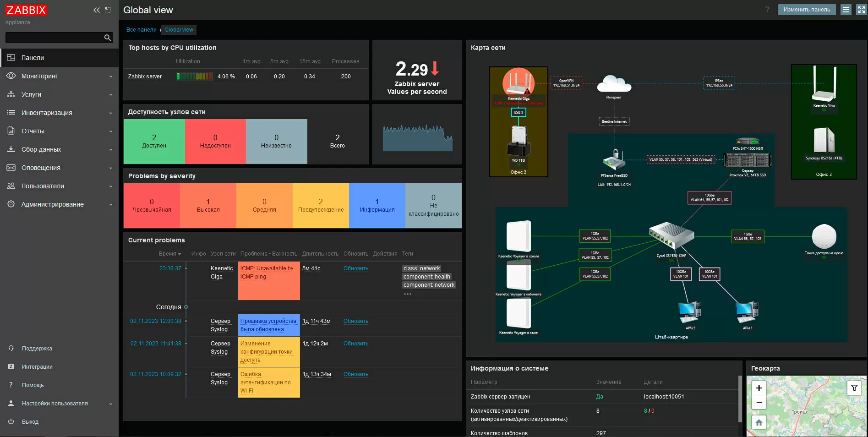Viewport: 868px width, 437px height.
Task: Collapse the sidebar with double chevron icon
Action: click(x=97, y=10)
